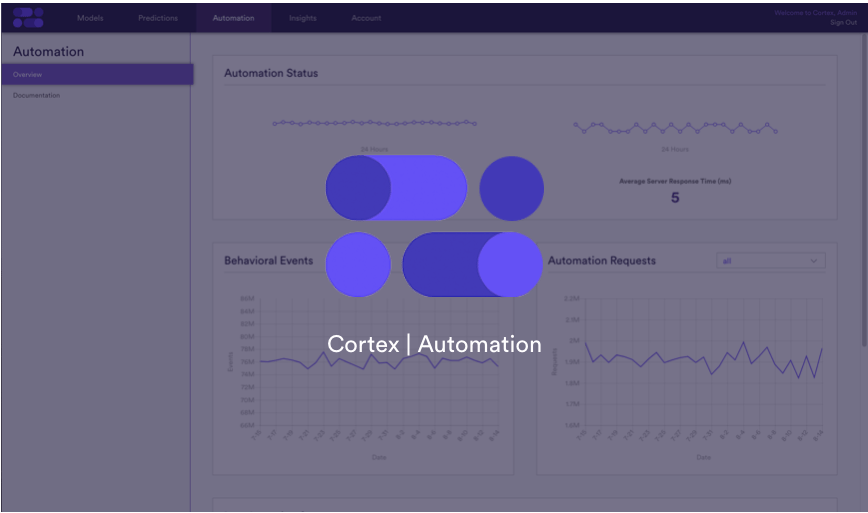Image resolution: width=868 pixels, height=513 pixels.
Task: Click the Automation sidebar title
Action: pyautogui.click(x=49, y=51)
